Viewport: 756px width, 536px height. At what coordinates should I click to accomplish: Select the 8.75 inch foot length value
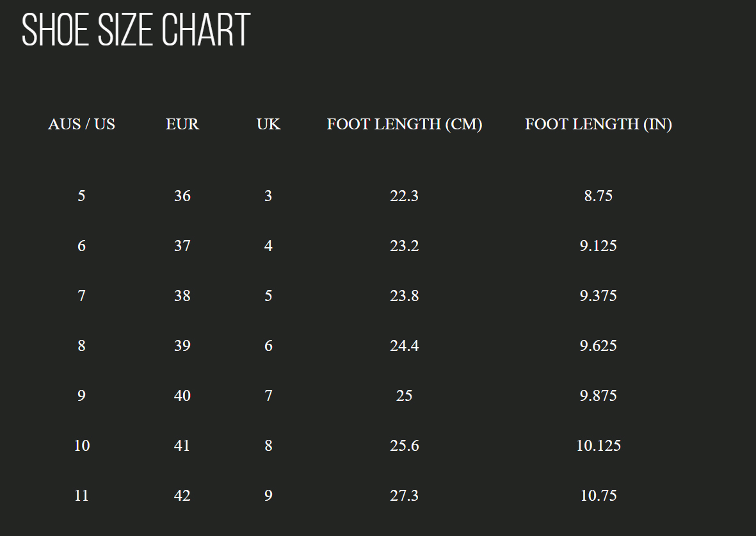coord(598,196)
